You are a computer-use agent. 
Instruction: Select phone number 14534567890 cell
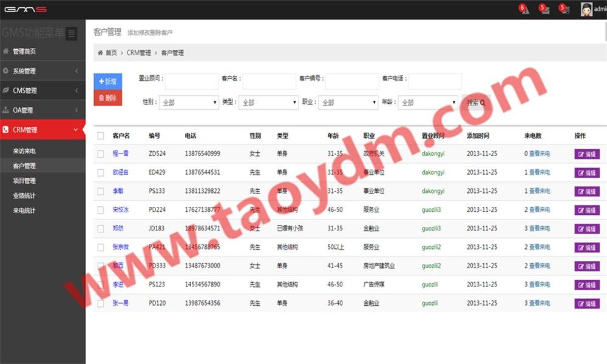(x=203, y=285)
